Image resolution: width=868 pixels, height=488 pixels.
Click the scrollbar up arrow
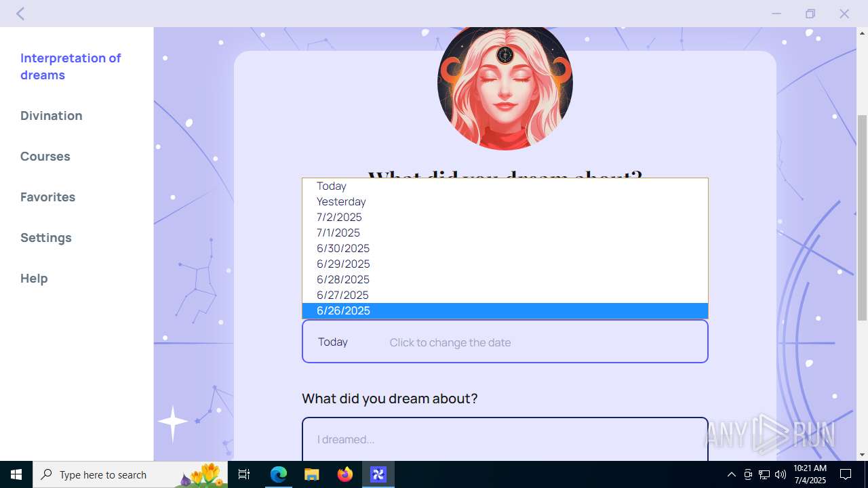click(x=862, y=33)
